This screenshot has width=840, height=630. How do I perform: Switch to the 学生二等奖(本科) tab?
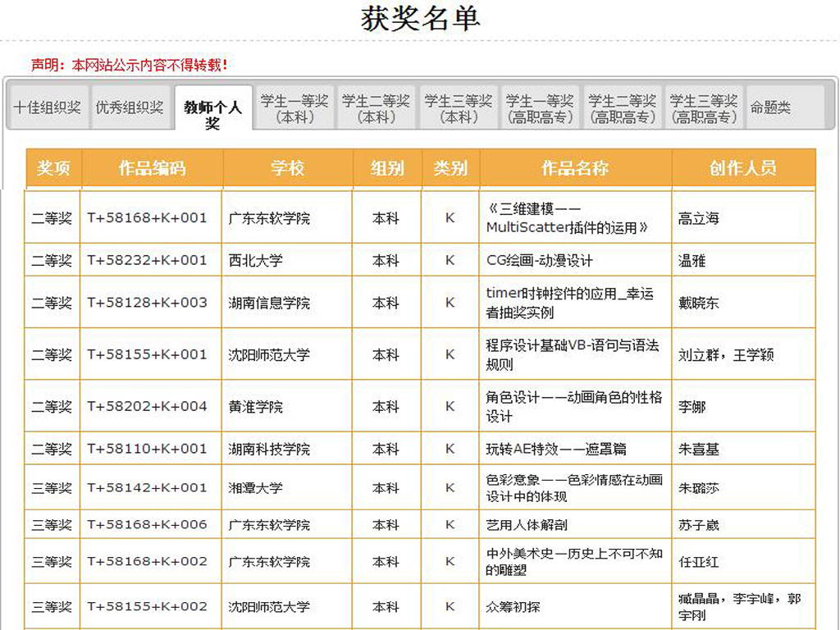point(377,108)
